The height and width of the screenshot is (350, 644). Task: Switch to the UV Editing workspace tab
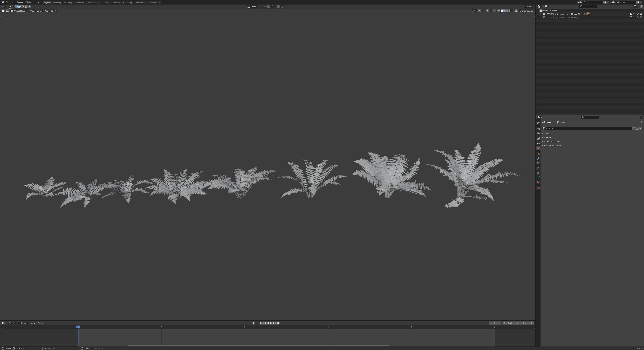79,3
